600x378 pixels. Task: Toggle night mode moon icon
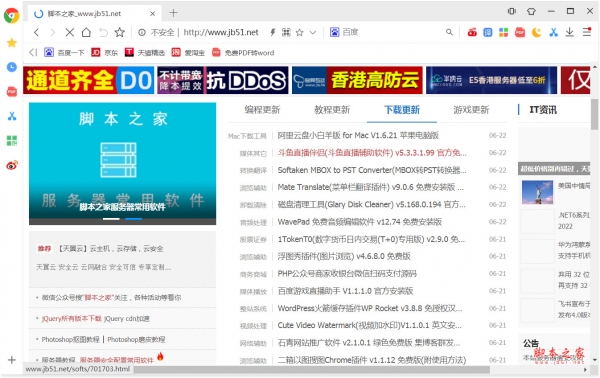tap(536, 33)
